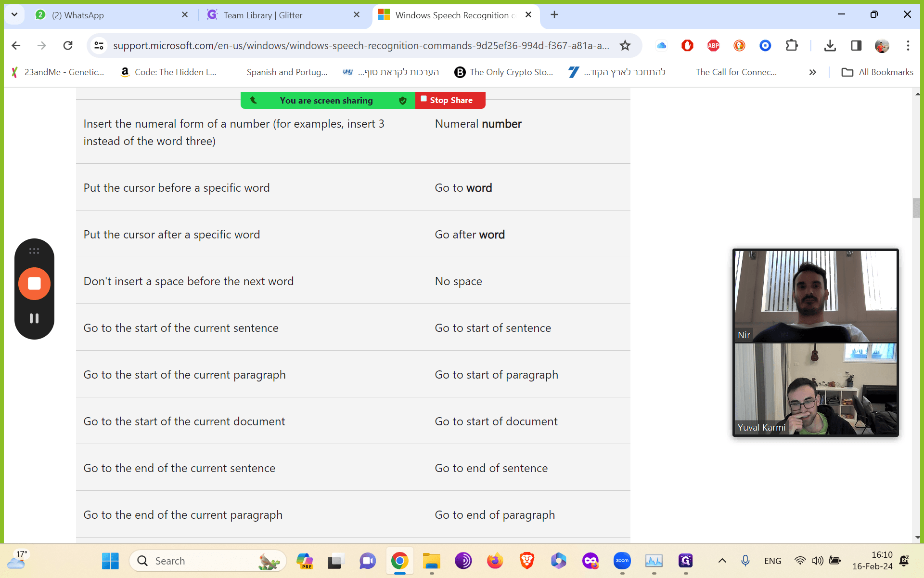
Task: Open a new browser tab
Action: point(554,15)
